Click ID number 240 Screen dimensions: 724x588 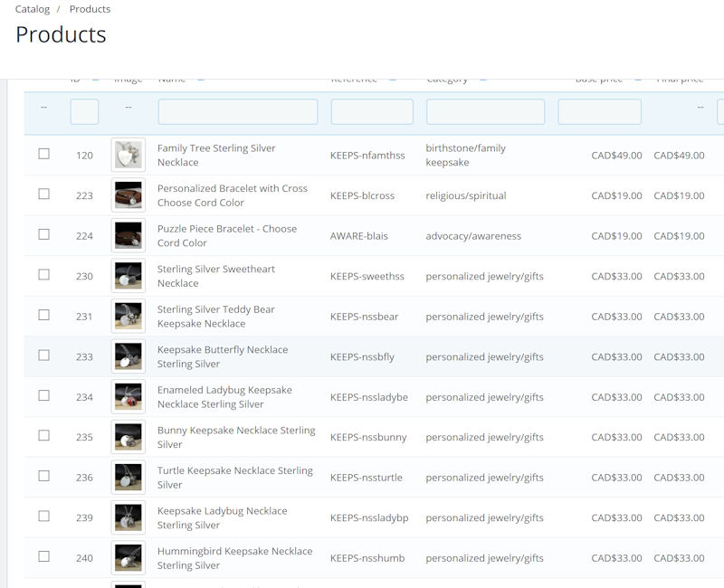pos(84,558)
